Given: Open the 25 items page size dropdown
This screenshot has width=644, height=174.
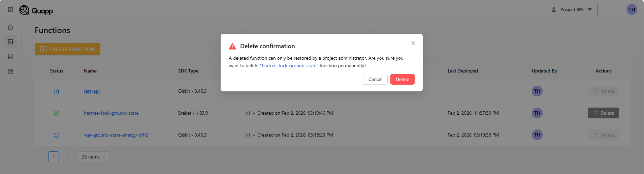Looking at the screenshot, I should coord(94,157).
